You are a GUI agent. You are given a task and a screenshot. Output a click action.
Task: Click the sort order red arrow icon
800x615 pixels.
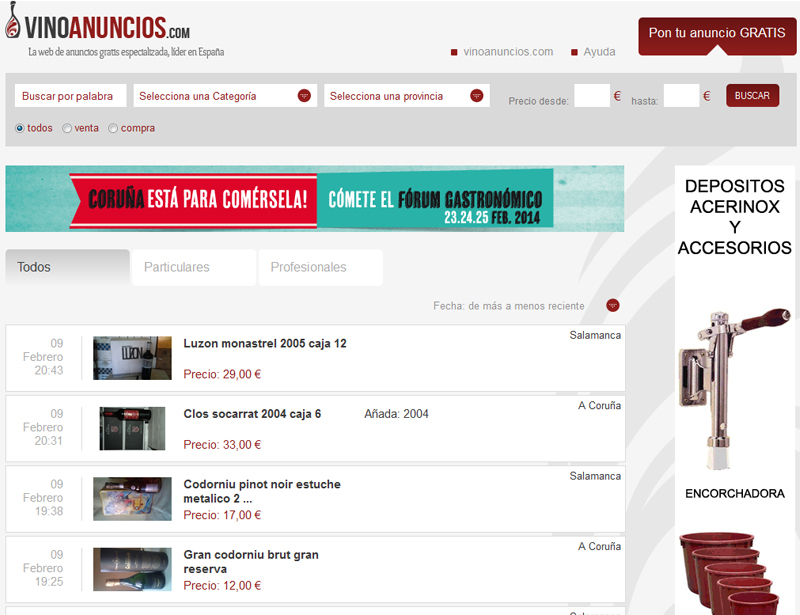[613, 305]
